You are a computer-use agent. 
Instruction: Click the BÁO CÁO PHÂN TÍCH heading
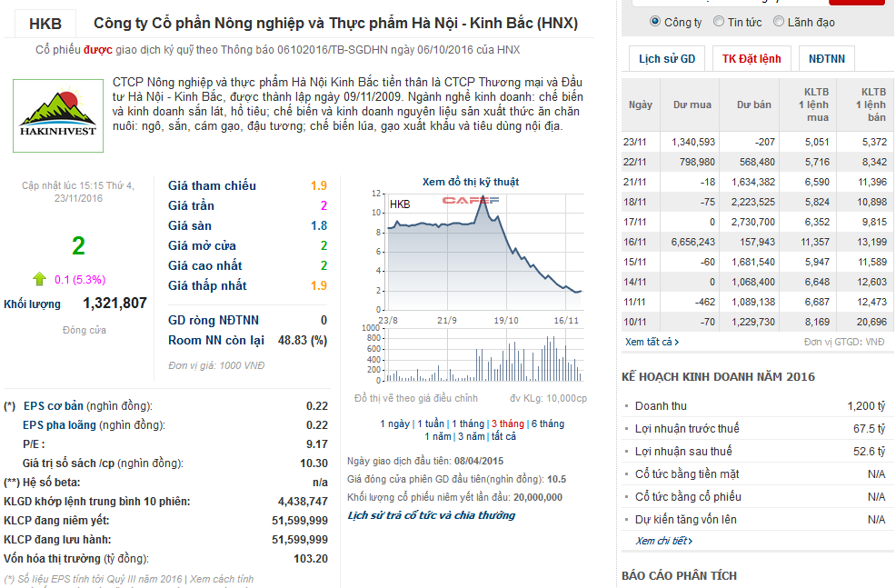click(679, 575)
